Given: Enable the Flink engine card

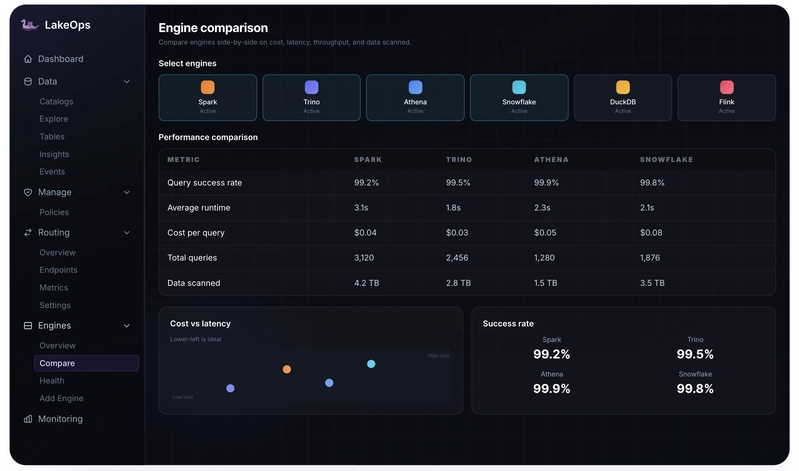Looking at the screenshot, I should 727,97.
